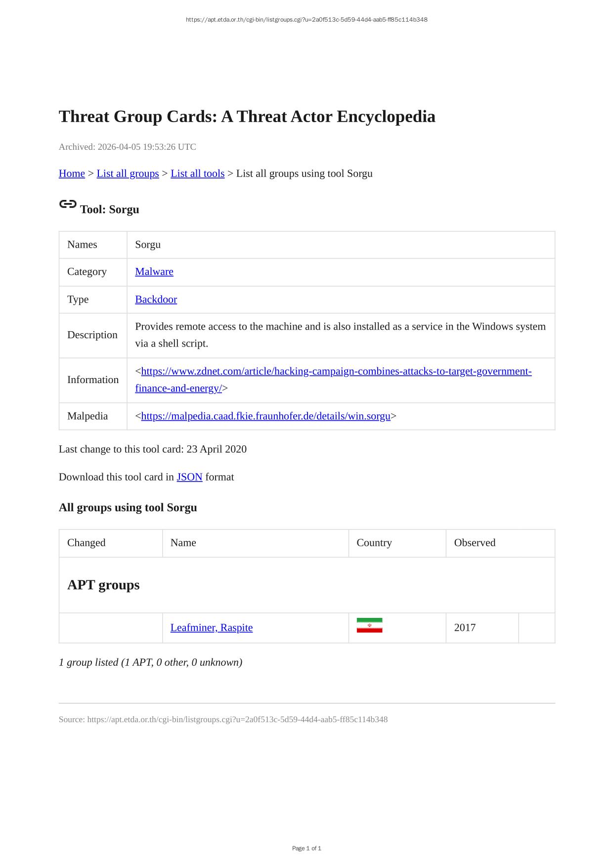Image resolution: width=614 pixels, height=868 pixels.
Task: Click the Changed column header
Action: tap(87, 543)
